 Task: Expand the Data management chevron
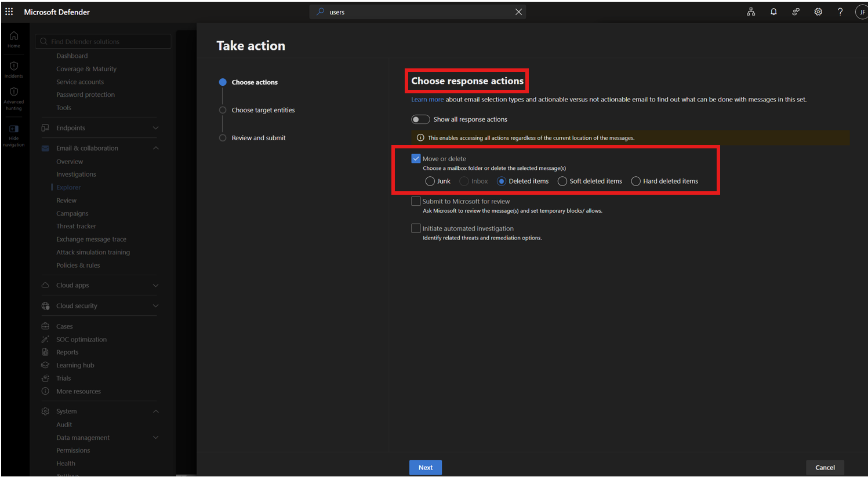155,438
